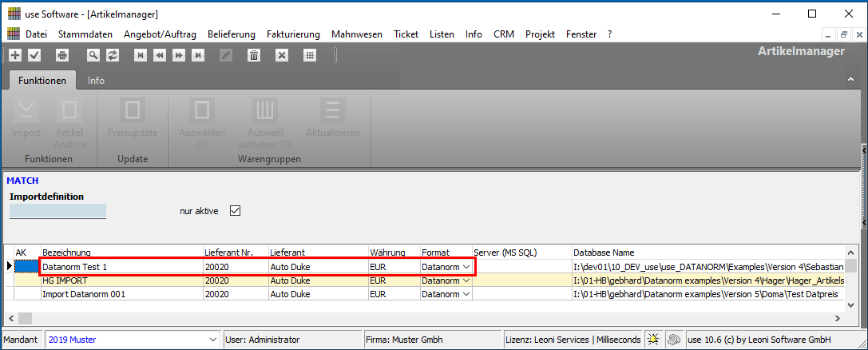Click 'Firma: Muster Gmbh' in status bar
Image resolution: width=868 pixels, height=350 pixels.
tap(432, 340)
